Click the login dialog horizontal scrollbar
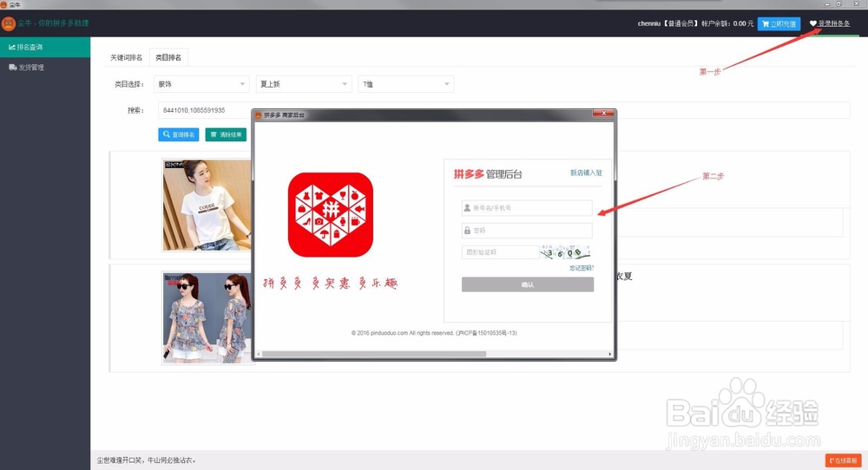Screen dimensions: 868x470 (373, 354)
